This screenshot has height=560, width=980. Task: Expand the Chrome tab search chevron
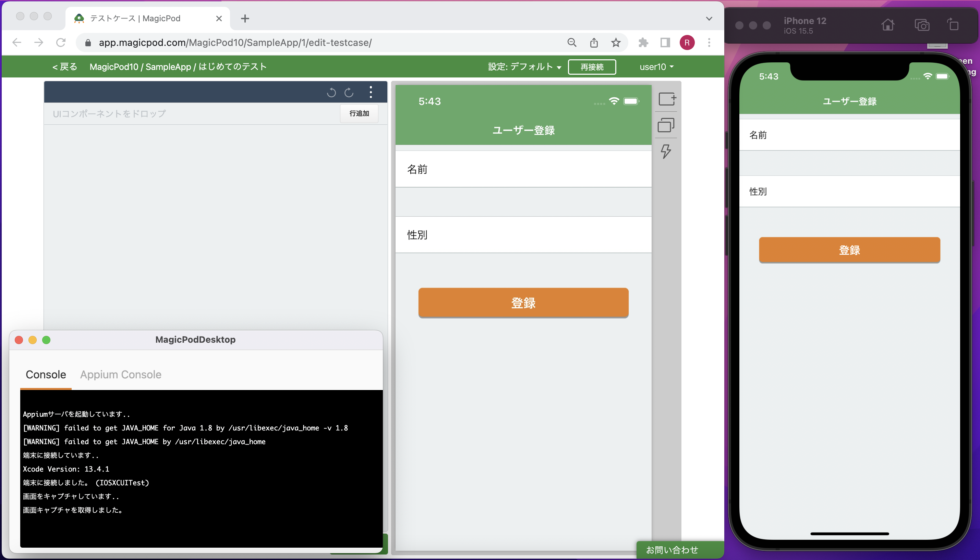709,19
